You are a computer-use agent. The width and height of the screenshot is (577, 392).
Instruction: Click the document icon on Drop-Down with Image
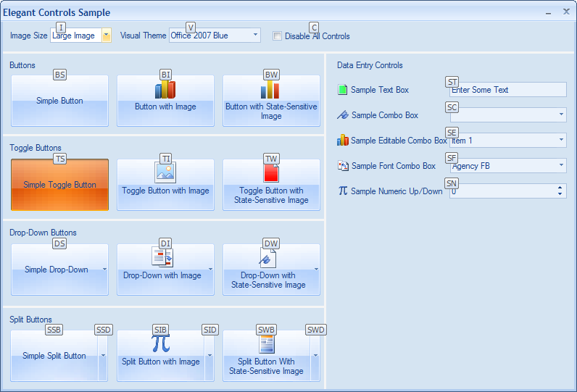pos(162,257)
